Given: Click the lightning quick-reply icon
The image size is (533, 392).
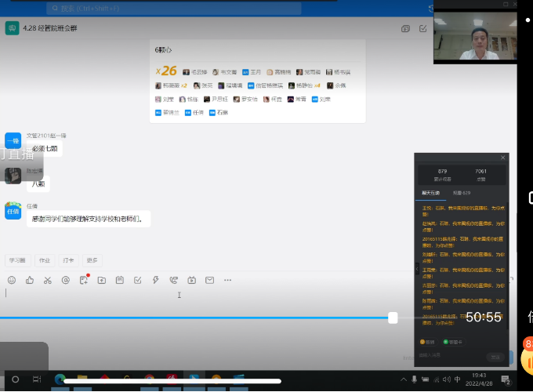Looking at the screenshot, I should coord(156,280).
